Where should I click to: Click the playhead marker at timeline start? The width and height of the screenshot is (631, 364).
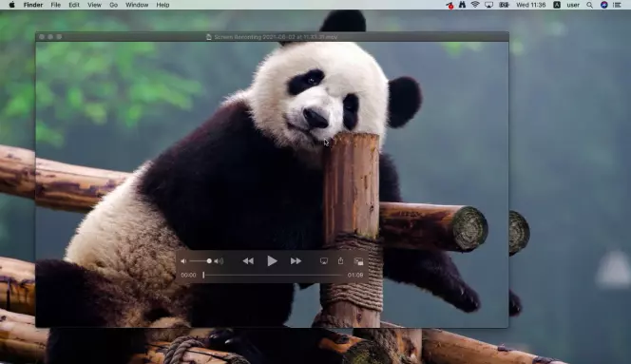tap(203, 275)
